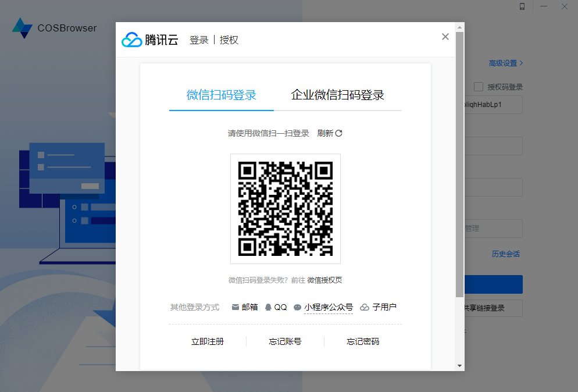Image resolution: width=578 pixels, height=392 pixels.
Task: Open the 微信授权页 link
Action: (x=324, y=280)
